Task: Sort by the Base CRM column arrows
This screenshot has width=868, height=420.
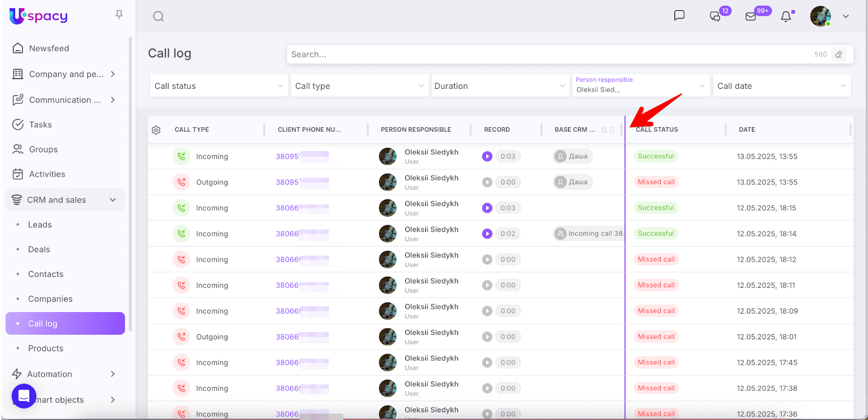Action: pos(604,130)
